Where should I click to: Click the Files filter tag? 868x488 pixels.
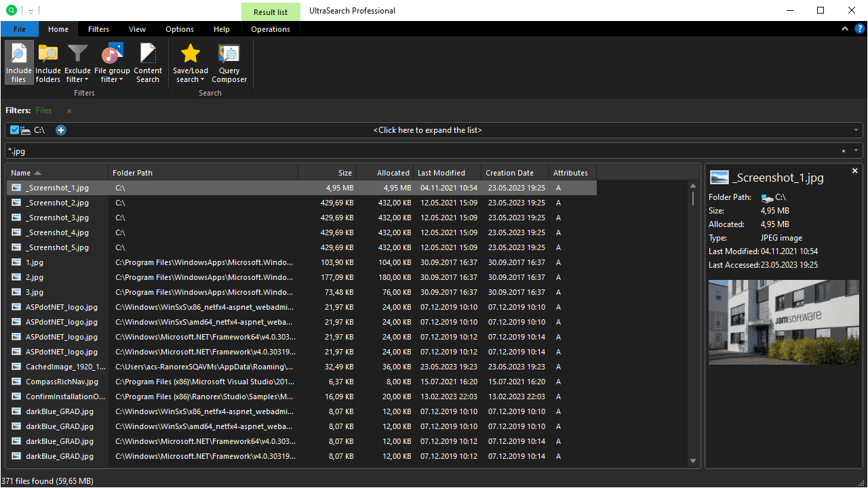(x=43, y=110)
